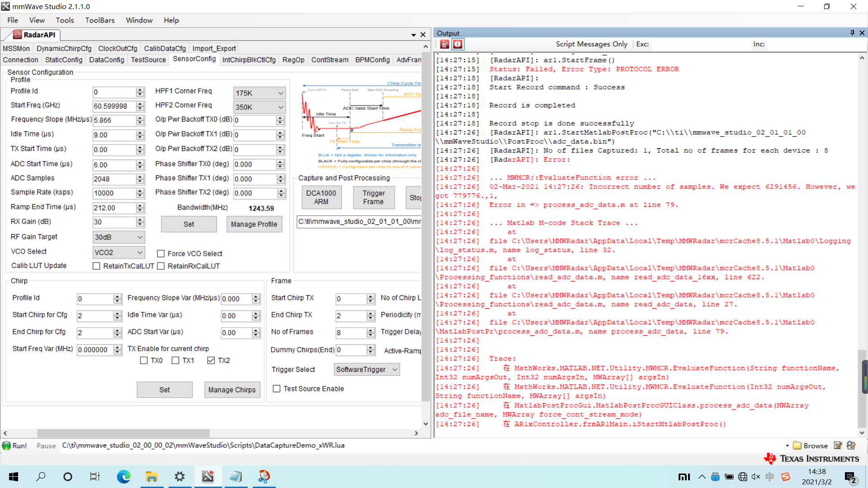868x488 pixels.
Task: Click Set button in Profile section
Action: coord(189,224)
